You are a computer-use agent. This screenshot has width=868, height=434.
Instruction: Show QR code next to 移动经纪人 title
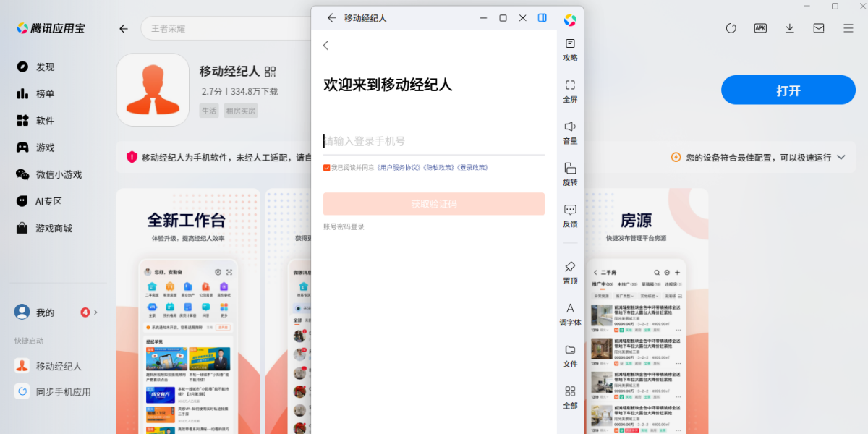point(271,72)
